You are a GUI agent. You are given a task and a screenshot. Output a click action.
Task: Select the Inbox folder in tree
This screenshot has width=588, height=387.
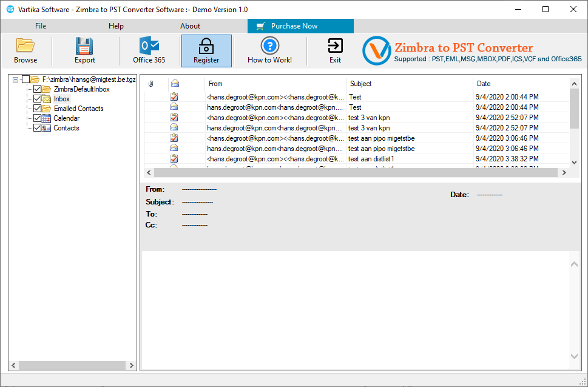point(61,99)
